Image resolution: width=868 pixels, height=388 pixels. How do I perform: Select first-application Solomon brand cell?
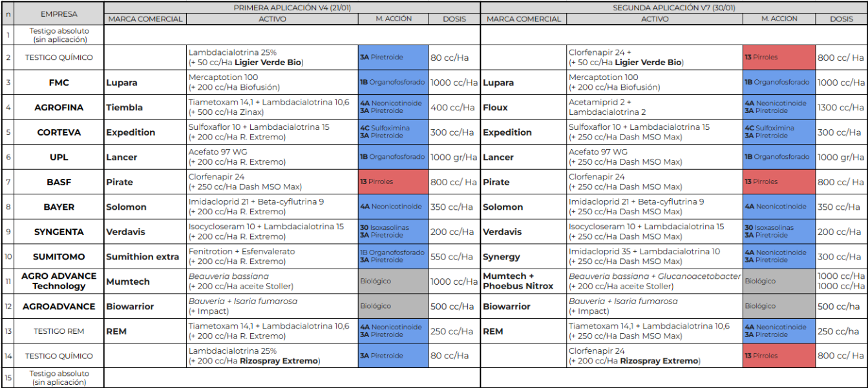click(145, 207)
